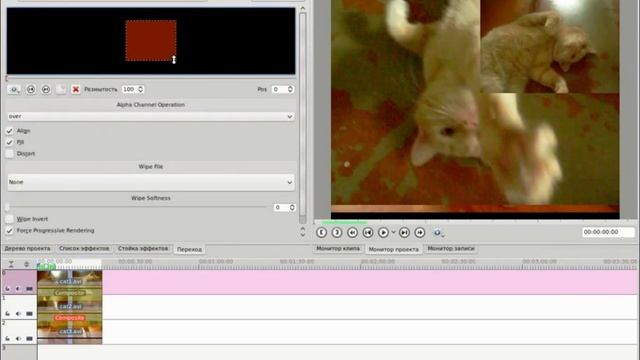
Task: Switch to Монитор записи tab
Action: pos(451,249)
